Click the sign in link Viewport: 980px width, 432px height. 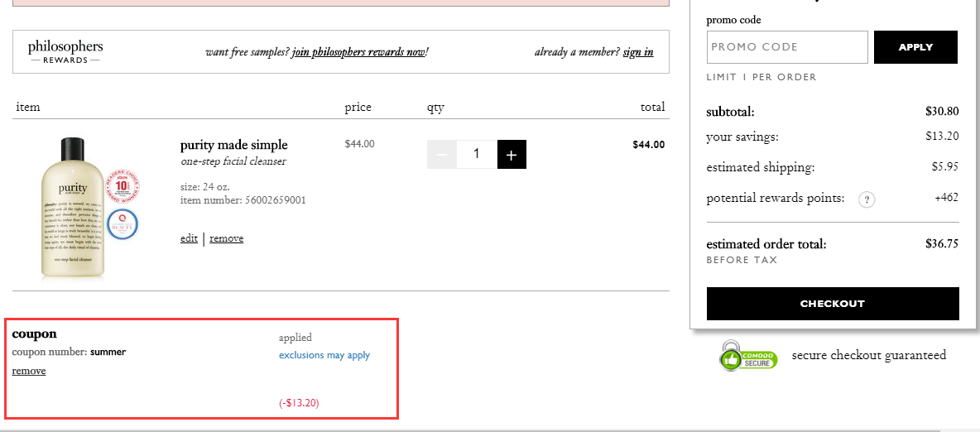[x=637, y=52]
